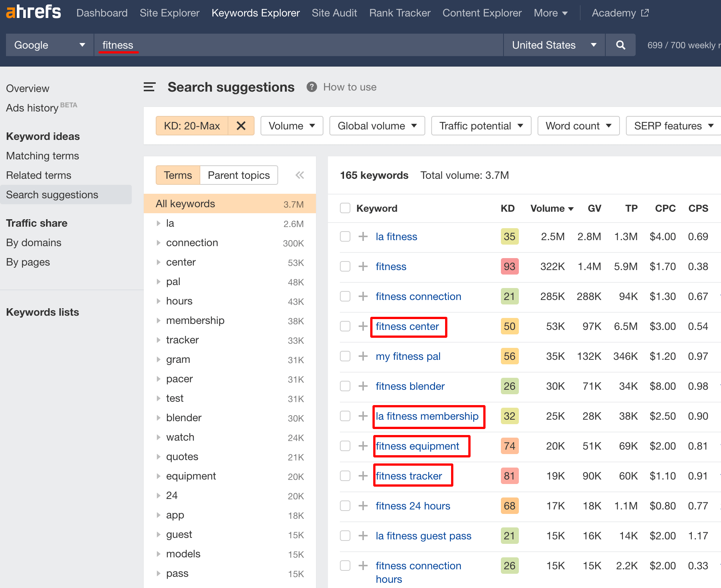Open Academy external link
Image resolution: width=721 pixels, height=588 pixels.
pos(620,13)
